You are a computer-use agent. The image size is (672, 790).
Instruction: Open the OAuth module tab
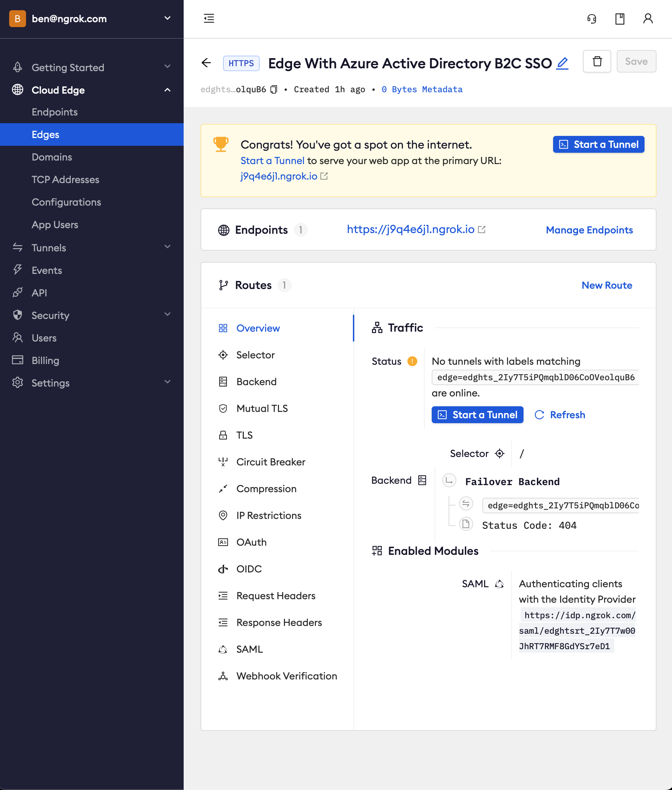[277, 542]
